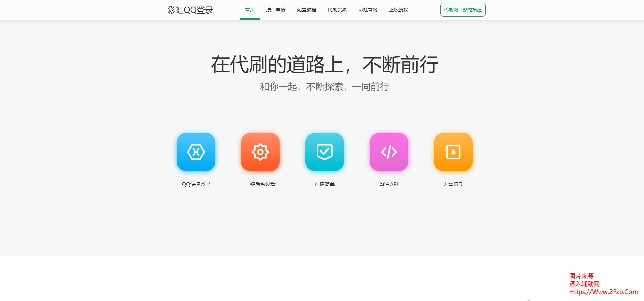
Task: Click the QQ快捷登录 label text
Action: (196, 184)
